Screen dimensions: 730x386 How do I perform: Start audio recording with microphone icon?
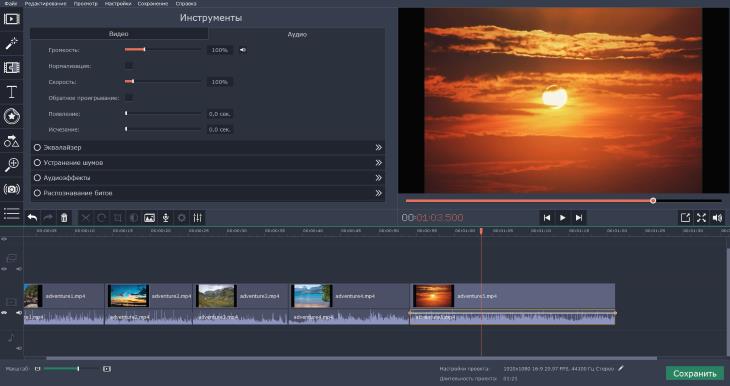point(165,217)
